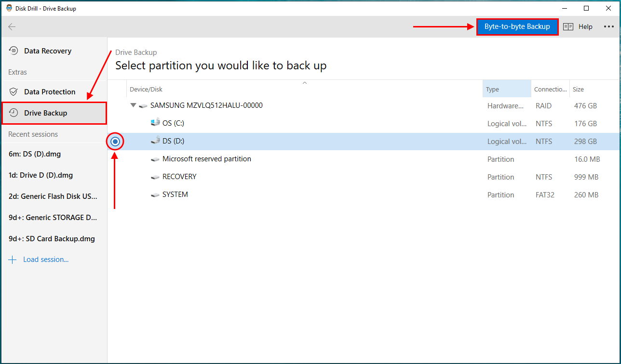Open recent session 9d+: Generic STORAGE D...

54,218
